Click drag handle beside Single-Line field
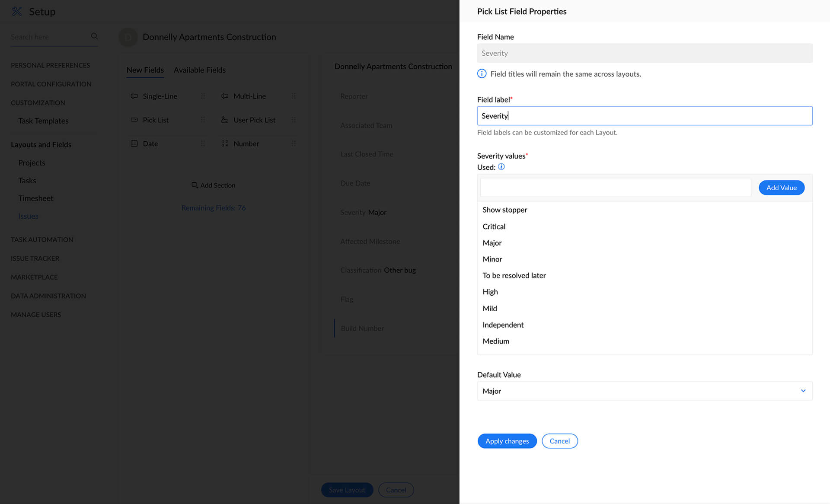This screenshot has height=504, width=830. pyautogui.click(x=203, y=96)
